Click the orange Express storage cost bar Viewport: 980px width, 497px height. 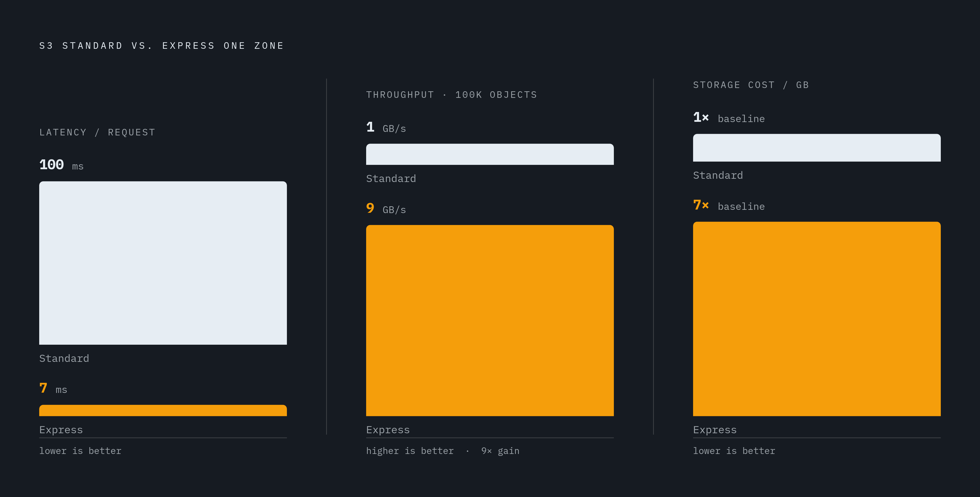(817, 319)
